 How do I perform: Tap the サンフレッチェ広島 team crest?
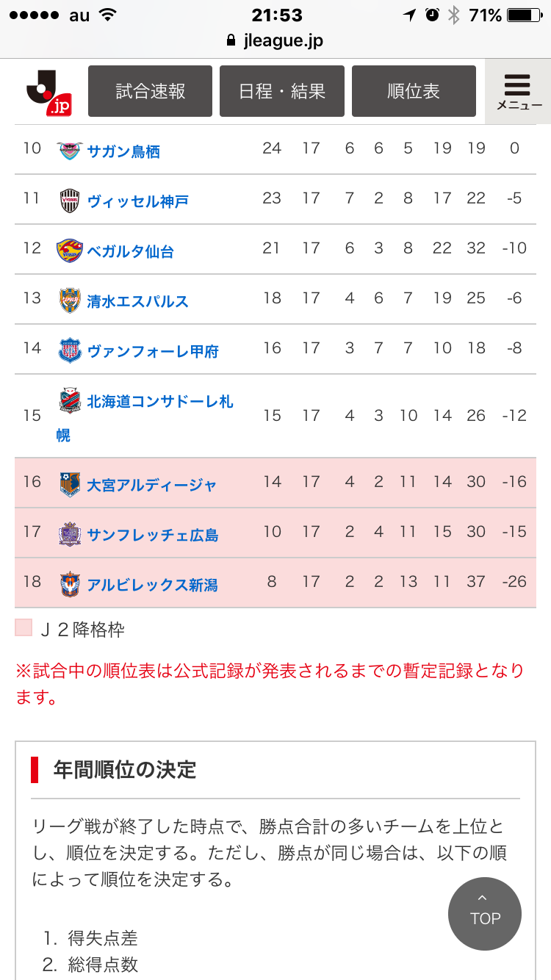point(70,534)
